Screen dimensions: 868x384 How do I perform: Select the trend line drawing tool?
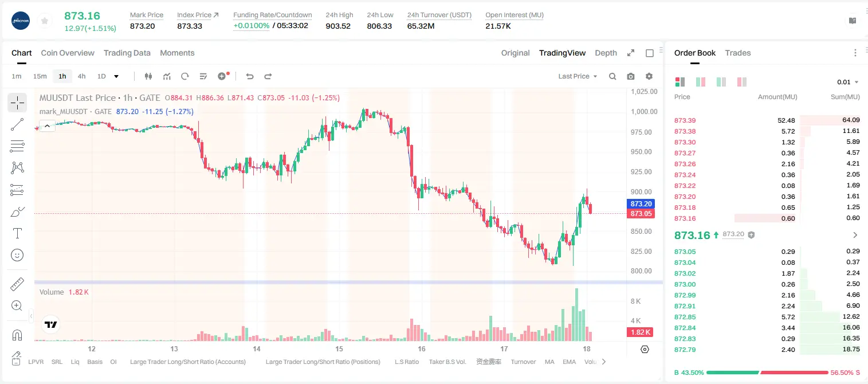(x=17, y=124)
